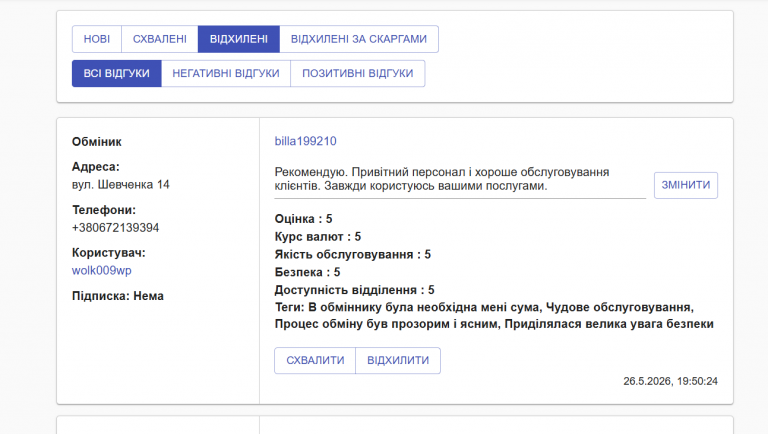Click Доступність відділення : 5 line
The image size is (768, 434).
(354, 290)
